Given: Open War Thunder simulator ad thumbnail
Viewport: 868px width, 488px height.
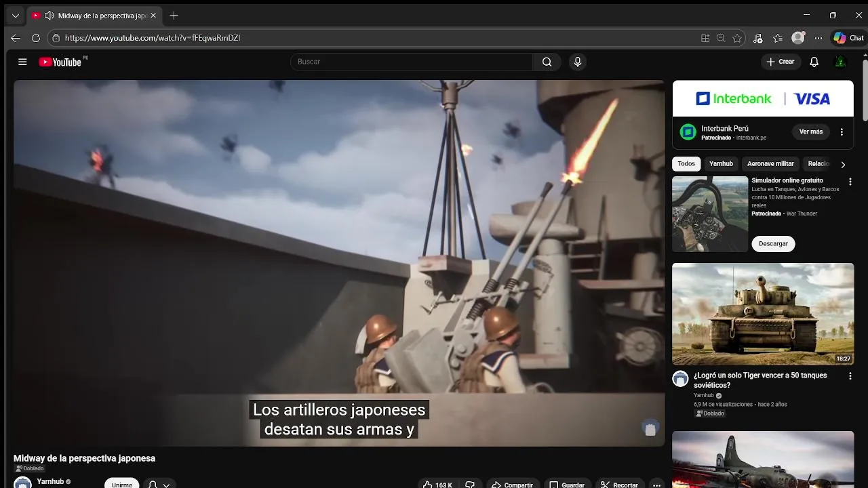Looking at the screenshot, I should pos(710,214).
